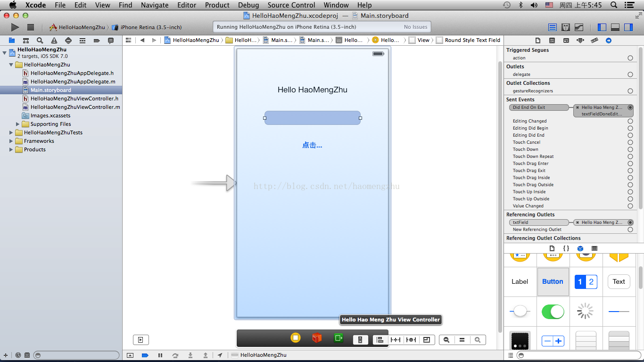Select the Slider object in library
The image size is (644, 362).
coord(520,312)
